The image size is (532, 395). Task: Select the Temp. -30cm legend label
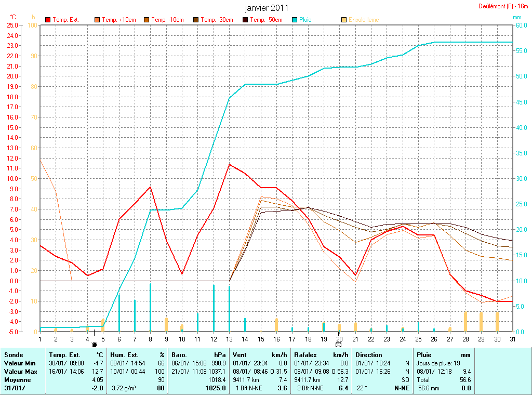(217, 20)
